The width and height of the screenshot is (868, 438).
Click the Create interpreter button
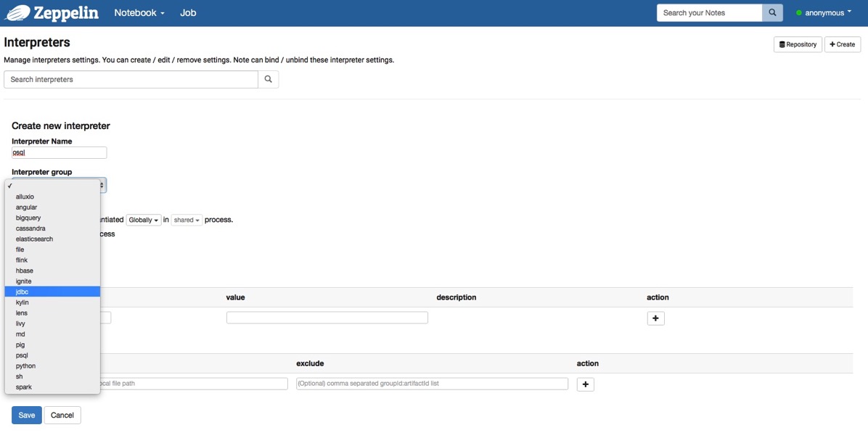click(842, 44)
